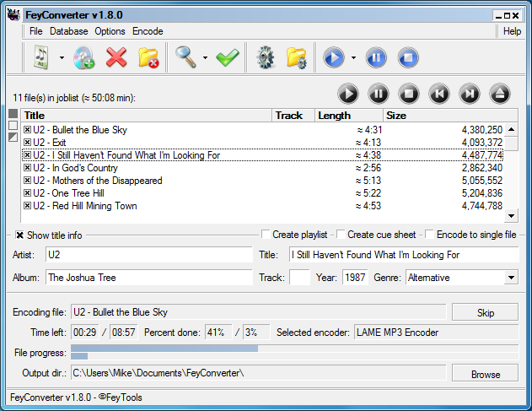Open the Options menu
This screenshot has width=532, height=411.
110,31
